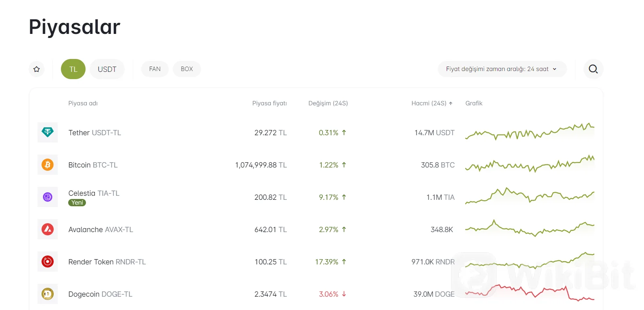This screenshot has width=644, height=310.
Task: Click the Bitcoin coin icon
Action: [48, 165]
